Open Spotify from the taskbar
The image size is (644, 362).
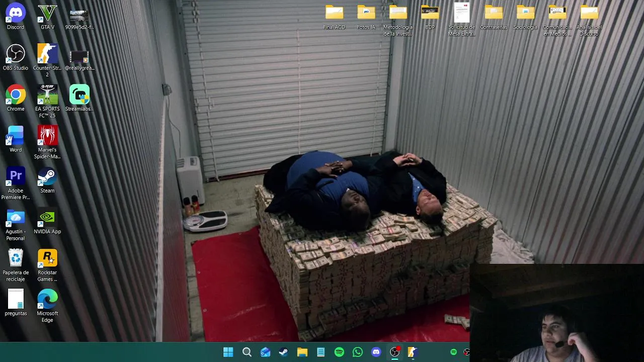pyautogui.click(x=339, y=352)
